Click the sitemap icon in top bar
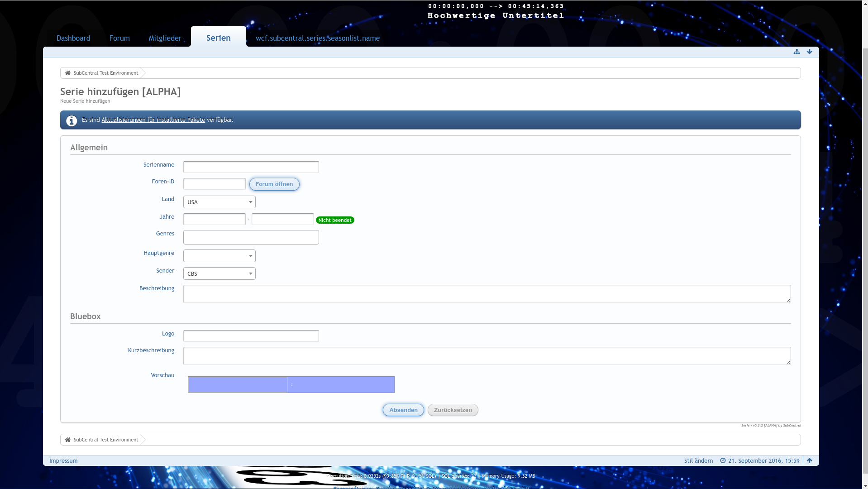868x489 pixels. pos(796,52)
